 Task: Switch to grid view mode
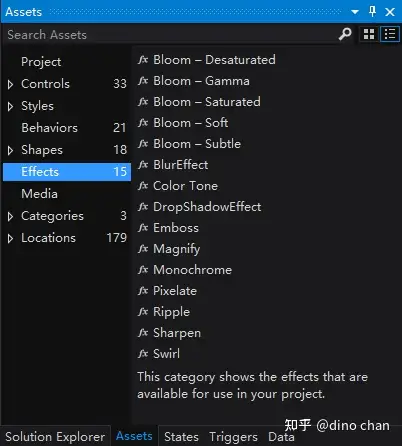[x=369, y=34]
